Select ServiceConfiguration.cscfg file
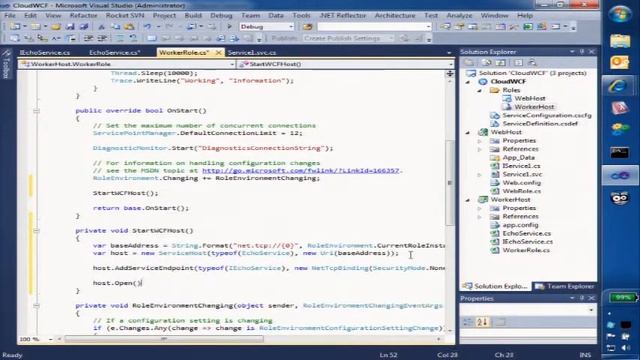This screenshot has height=360, width=640. click(547, 116)
